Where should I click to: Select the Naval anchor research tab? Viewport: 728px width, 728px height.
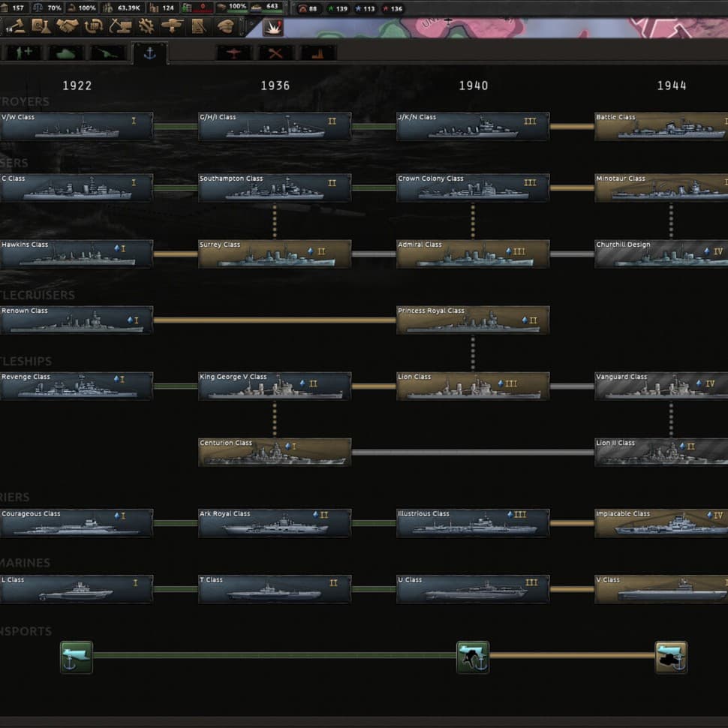point(149,53)
